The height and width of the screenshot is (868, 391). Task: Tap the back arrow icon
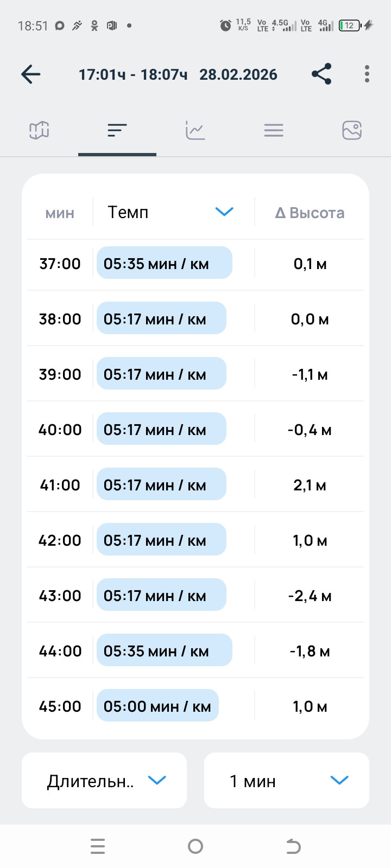click(x=31, y=74)
